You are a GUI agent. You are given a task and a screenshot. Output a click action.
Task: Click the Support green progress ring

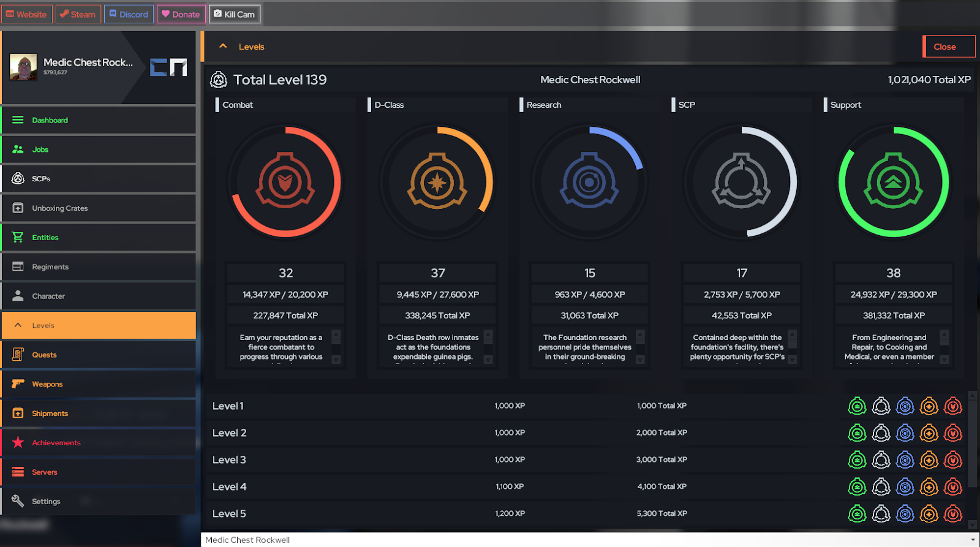893,182
